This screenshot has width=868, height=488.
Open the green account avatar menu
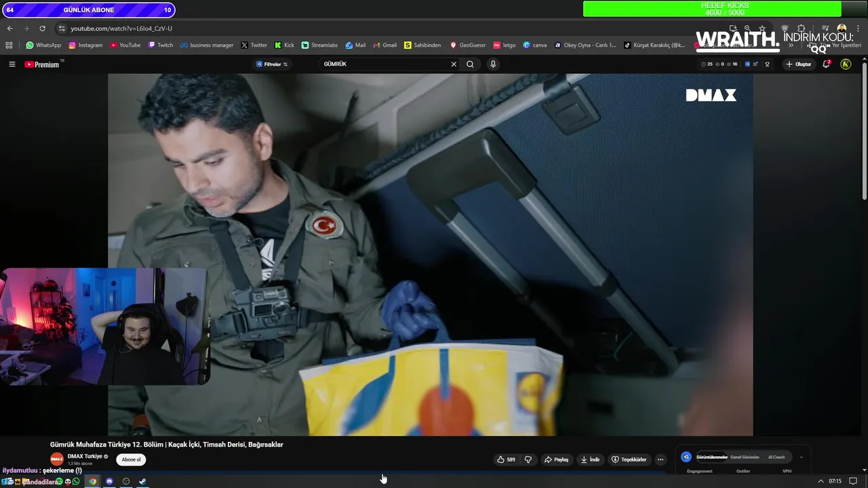click(846, 64)
